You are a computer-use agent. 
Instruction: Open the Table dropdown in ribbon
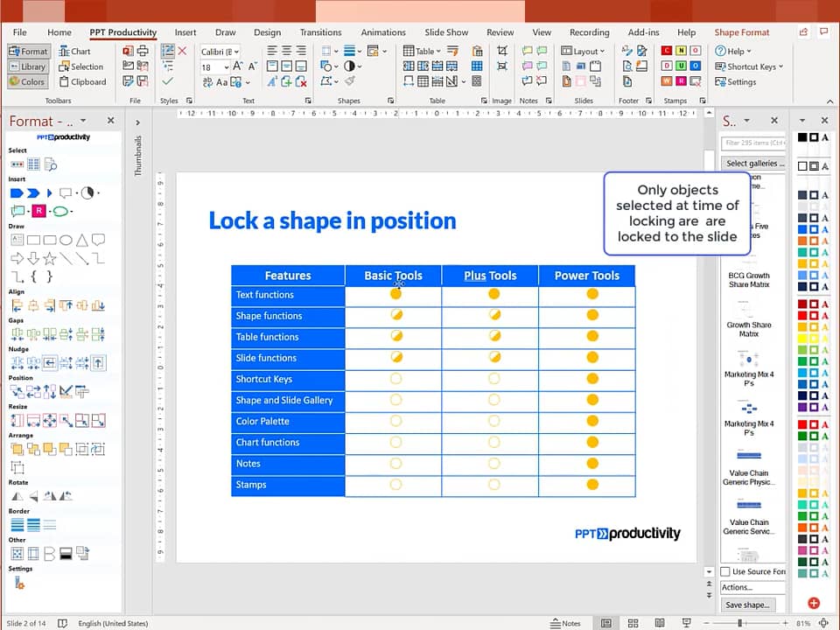coord(422,51)
